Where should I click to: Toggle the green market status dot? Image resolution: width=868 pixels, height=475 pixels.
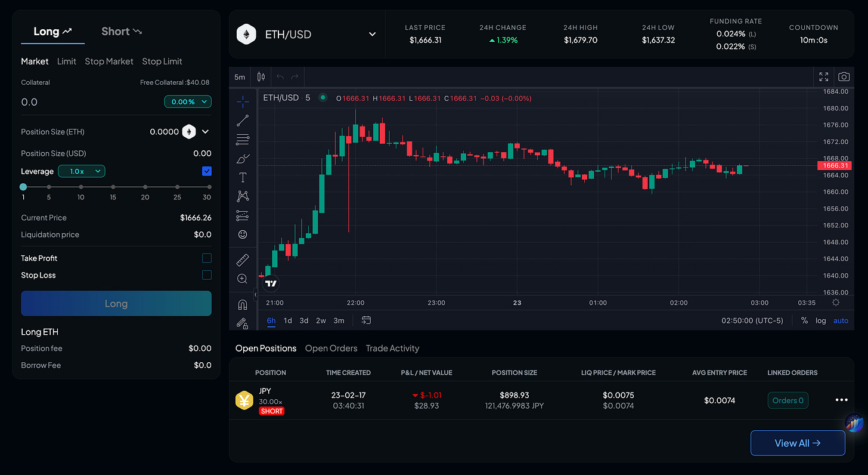[x=323, y=98]
